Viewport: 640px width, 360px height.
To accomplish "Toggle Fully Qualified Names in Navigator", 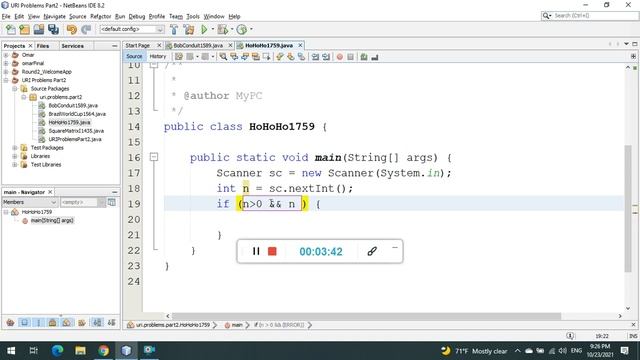I will pos(82,323).
